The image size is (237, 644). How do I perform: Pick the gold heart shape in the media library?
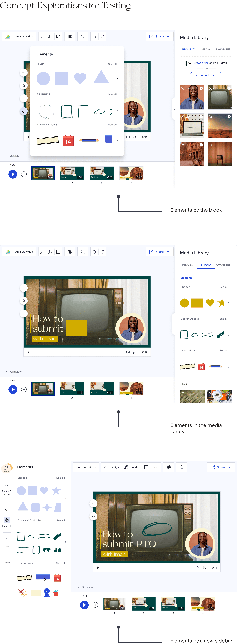tap(210, 303)
